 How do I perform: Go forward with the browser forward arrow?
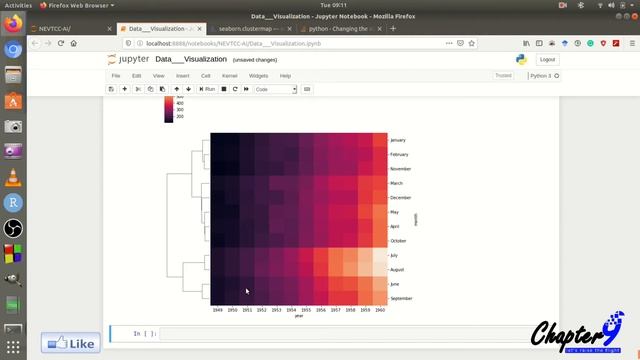click(48, 43)
